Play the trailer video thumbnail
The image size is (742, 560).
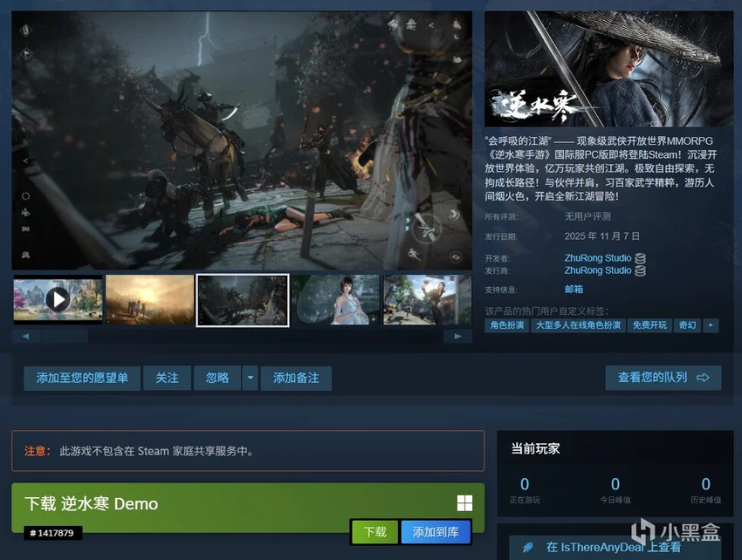(x=58, y=300)
